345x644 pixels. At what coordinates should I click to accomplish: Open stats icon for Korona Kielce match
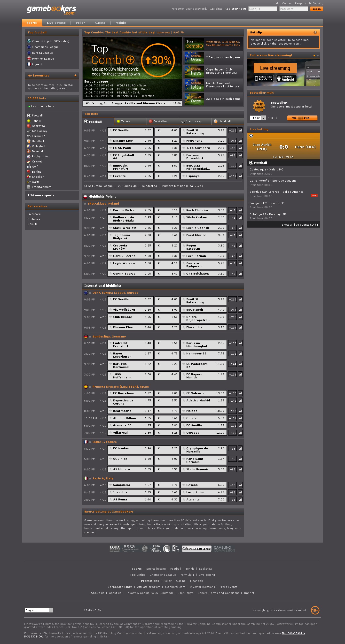240,210
